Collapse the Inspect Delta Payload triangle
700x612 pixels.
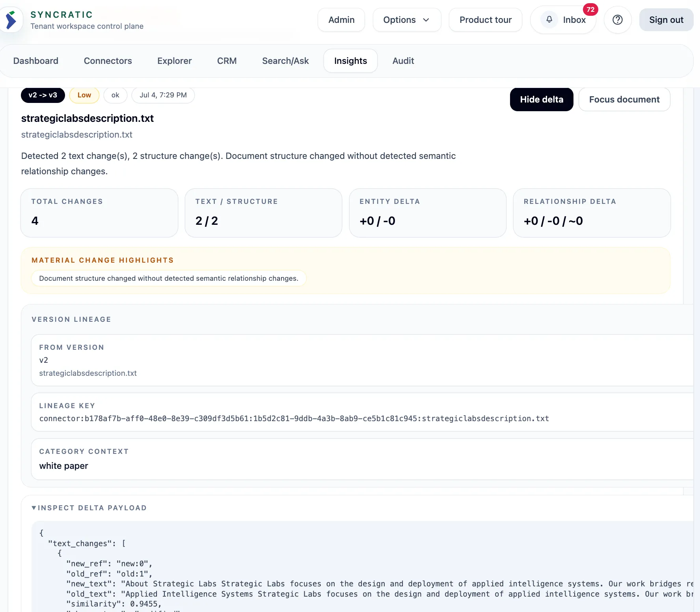(x=34, y=508)
